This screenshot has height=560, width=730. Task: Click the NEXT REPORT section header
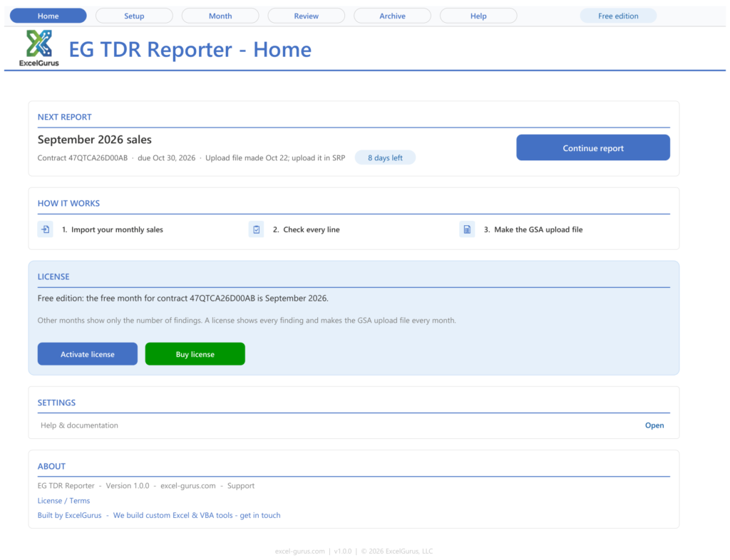tap(65, 117)
